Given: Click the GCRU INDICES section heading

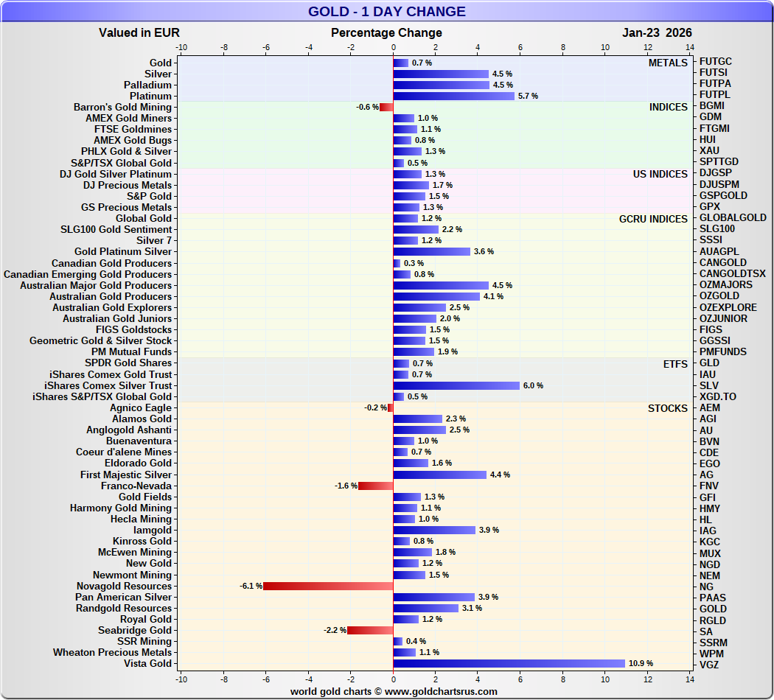Looking at the screenshot, I should (x=653, y=219).
